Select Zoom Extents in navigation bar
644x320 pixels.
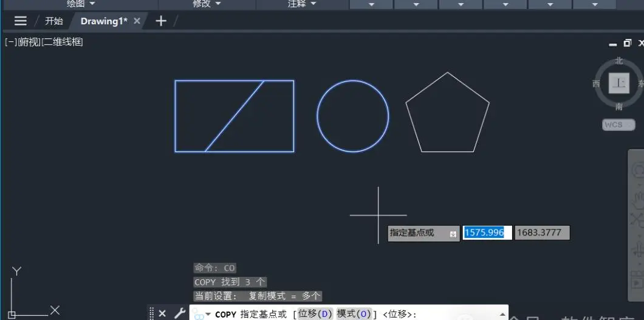[x=637, y=219]
